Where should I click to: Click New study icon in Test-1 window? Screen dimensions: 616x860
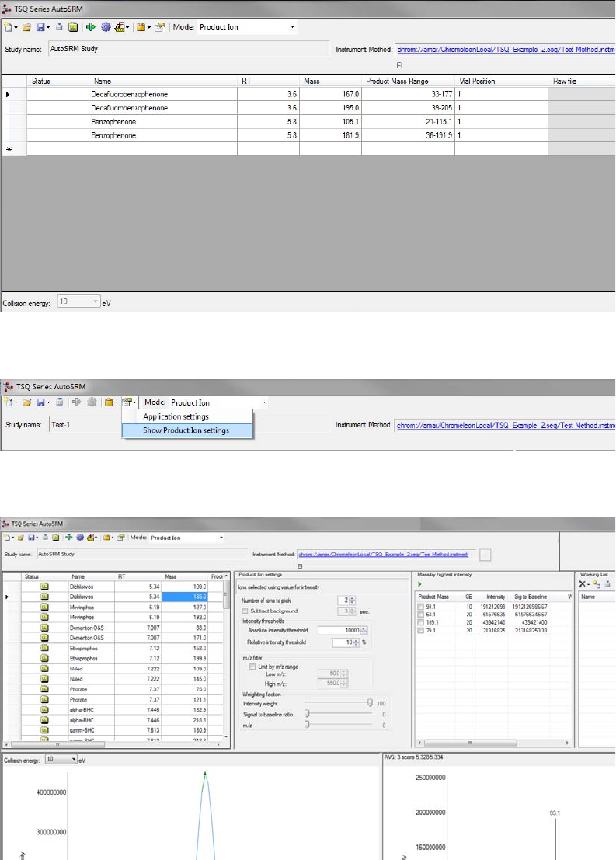[x=8, y=402]
